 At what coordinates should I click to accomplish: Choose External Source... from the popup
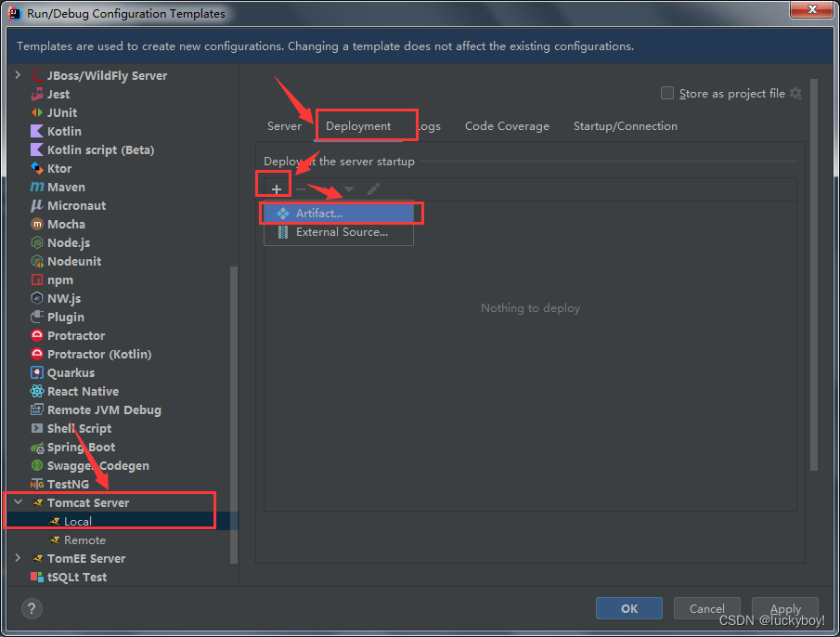339,232
